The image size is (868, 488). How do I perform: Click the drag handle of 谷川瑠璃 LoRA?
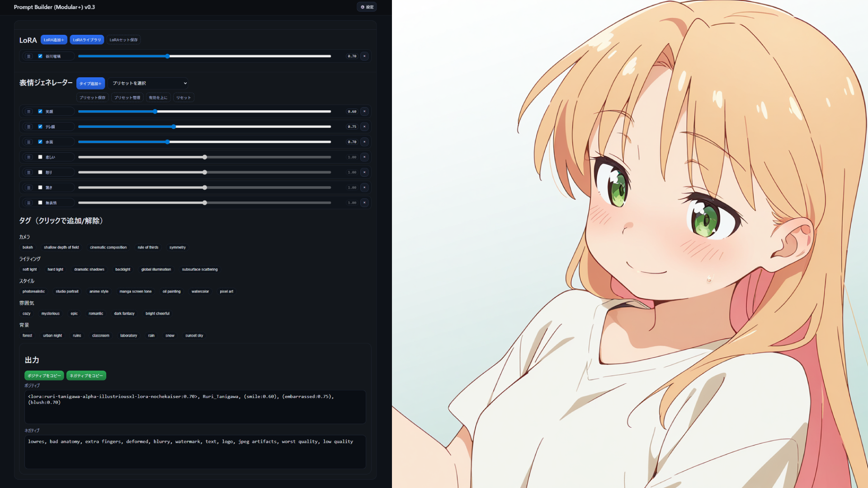(28, 56)
